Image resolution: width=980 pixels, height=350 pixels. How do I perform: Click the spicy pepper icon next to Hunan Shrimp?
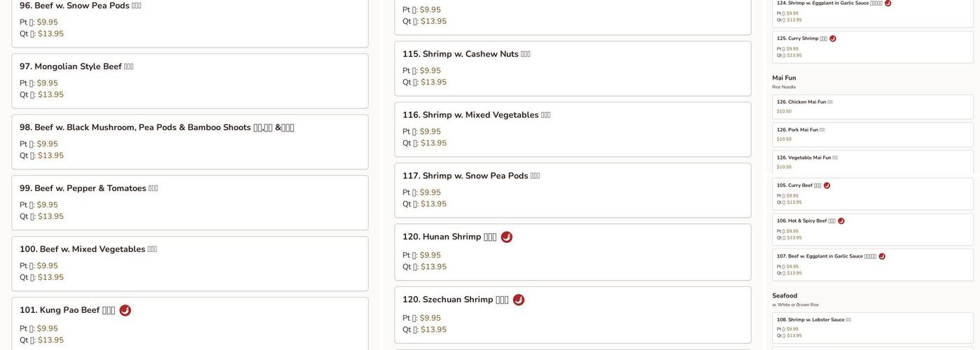point(507,237)
